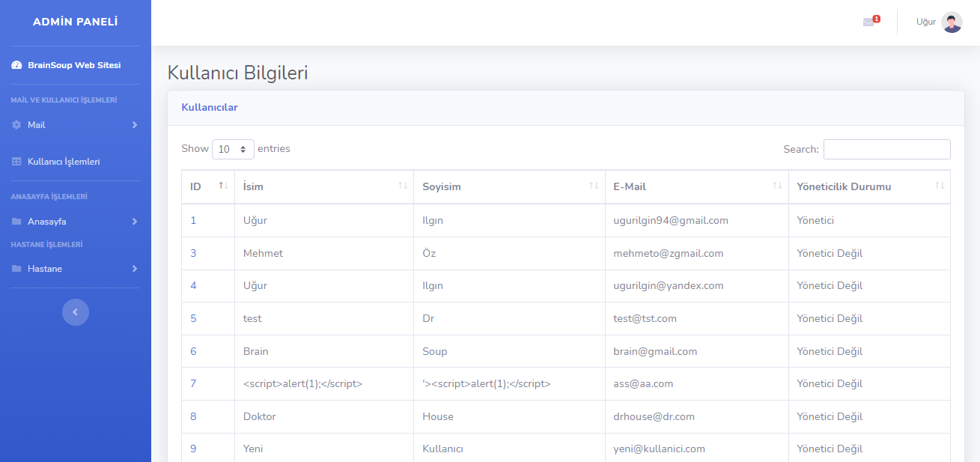Click email ugurilgin@yandex.com cell

[x=696, y=285]
